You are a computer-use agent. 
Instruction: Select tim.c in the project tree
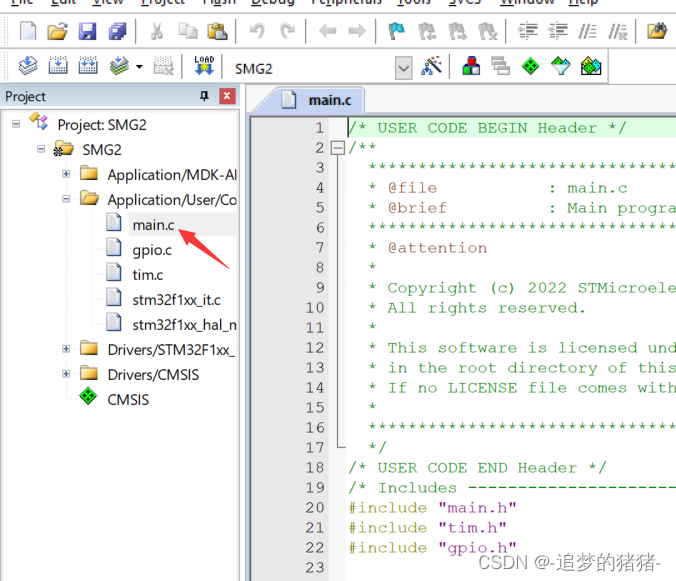[147, 275]
